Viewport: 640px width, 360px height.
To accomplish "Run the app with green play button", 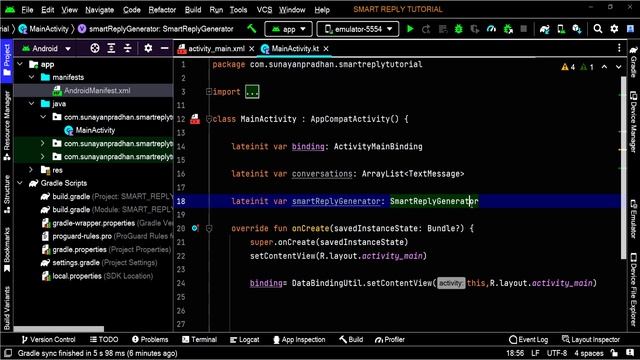I will click(x=410, y=29).
